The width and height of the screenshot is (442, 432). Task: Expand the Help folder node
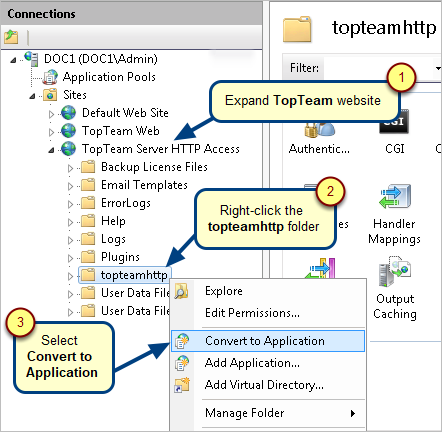tap(70, 222)
